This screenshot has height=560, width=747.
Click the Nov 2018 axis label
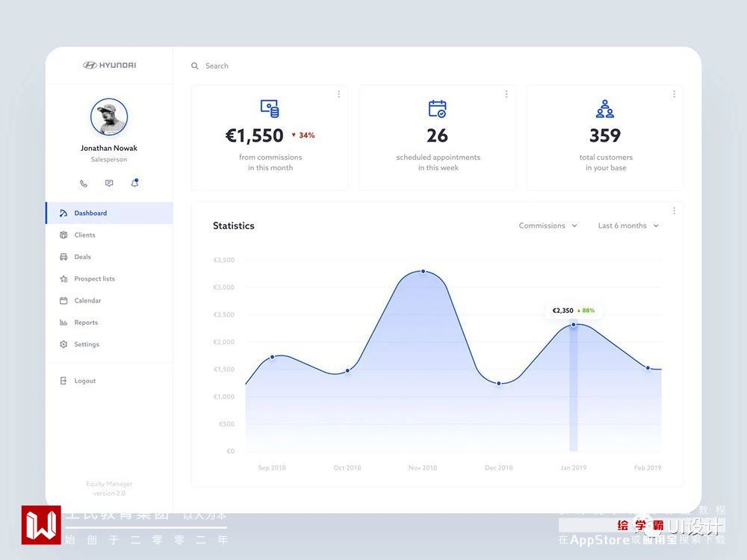point(423,467)
